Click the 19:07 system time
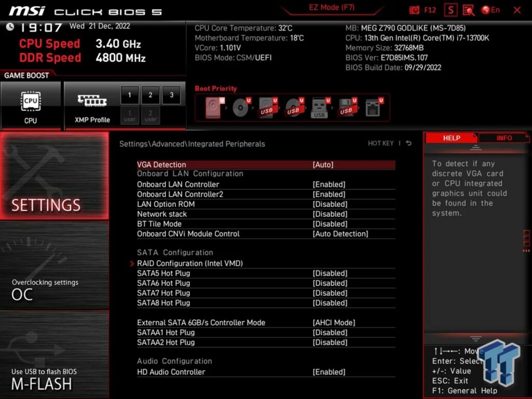Viewport: 532px width, 399px height. click(42, 27)
